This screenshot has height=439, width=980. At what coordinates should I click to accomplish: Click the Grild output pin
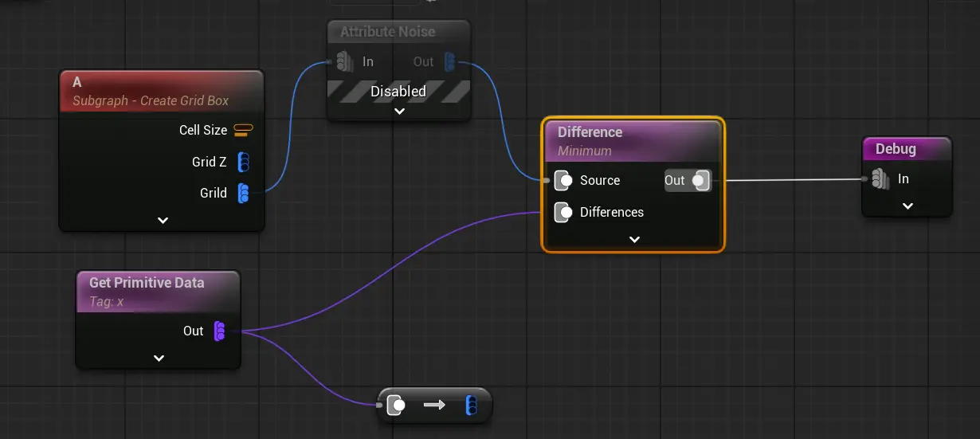click(x=244, y=193)
